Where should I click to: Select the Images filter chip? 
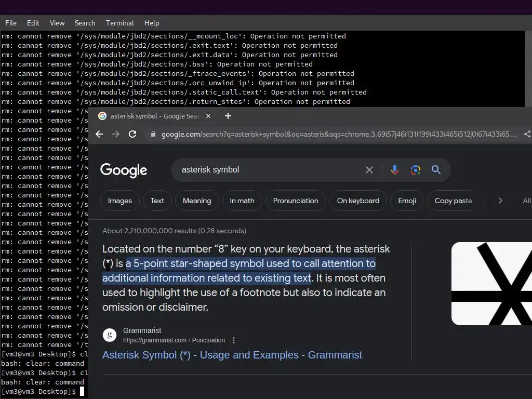click(x=120, y=201)
